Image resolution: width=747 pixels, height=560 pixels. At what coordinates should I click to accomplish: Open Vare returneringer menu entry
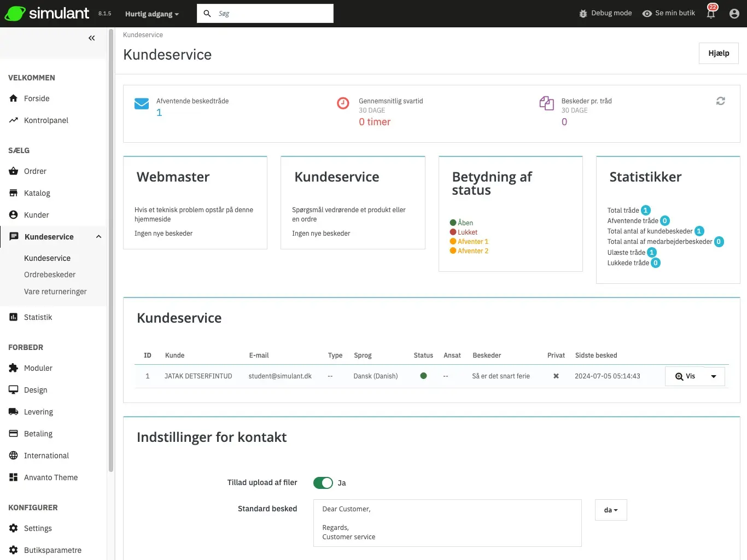point(55,291)
